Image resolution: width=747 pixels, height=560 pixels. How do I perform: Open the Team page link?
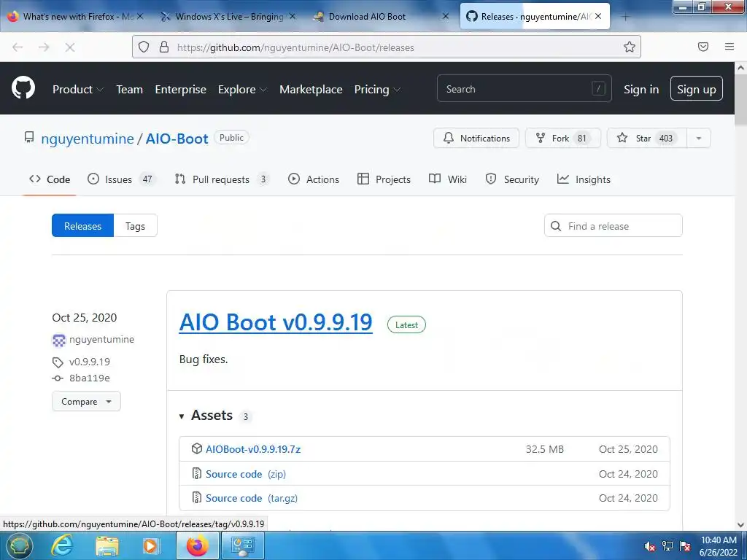(130, 89)
